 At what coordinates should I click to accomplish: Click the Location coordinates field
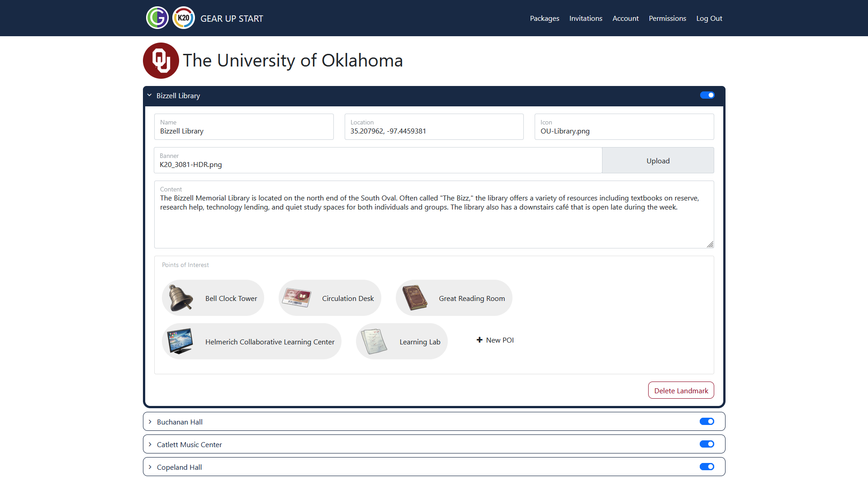coord(434,127)
